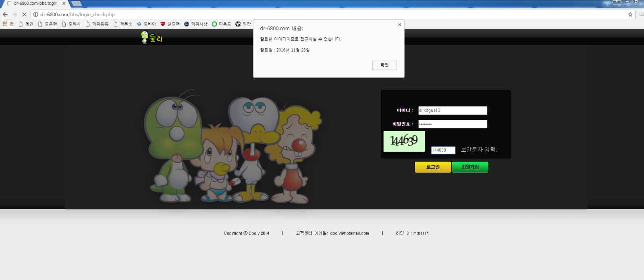This screenshot has width=644, height=280.
Task: Click the 라인 ID : mdr1114 text
Action: pyautogui.click(x=412, y=233)
